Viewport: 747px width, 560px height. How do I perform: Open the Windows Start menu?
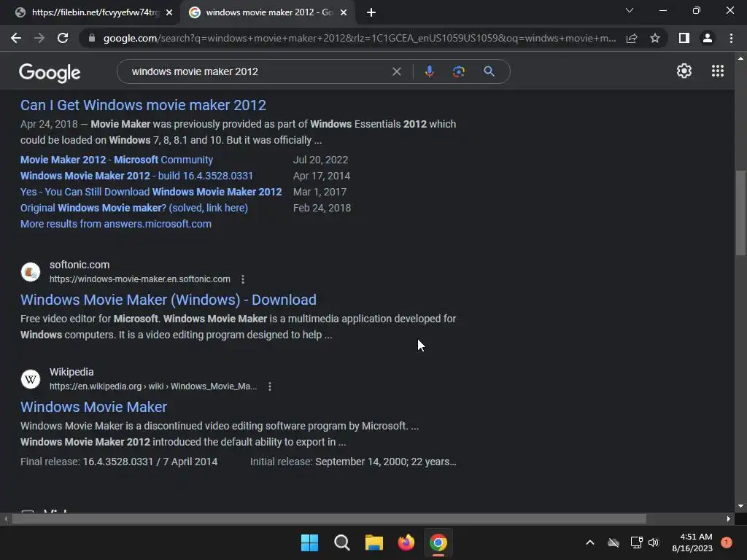coord(309,542)
